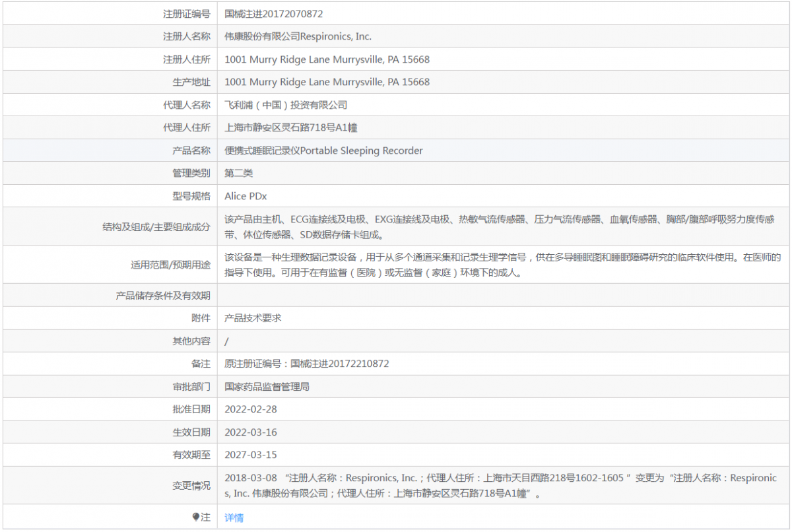Select product name 便携式睡眠记录仪Portable Sleeping Recorder
Screen dimensions: 792x532
[x=323, y=150]
